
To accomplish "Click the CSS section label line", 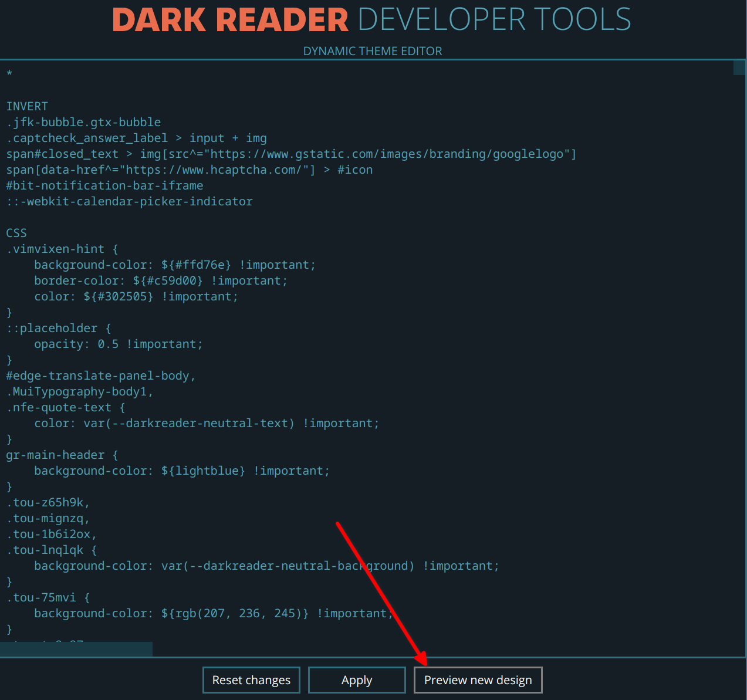I will [x=16, y=232].
